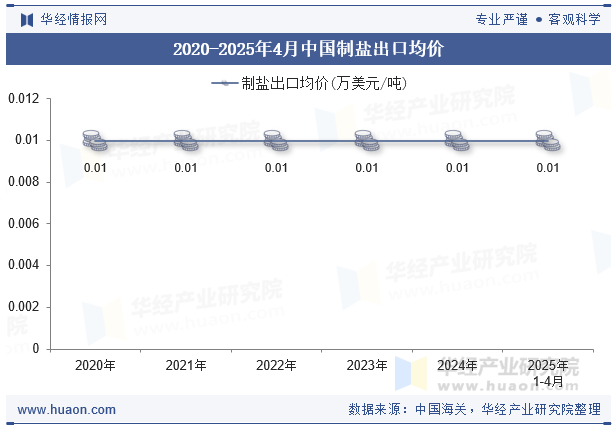Click the coin marker above 2022年
This screenshot has height=427, width=615.
[276, 141]
